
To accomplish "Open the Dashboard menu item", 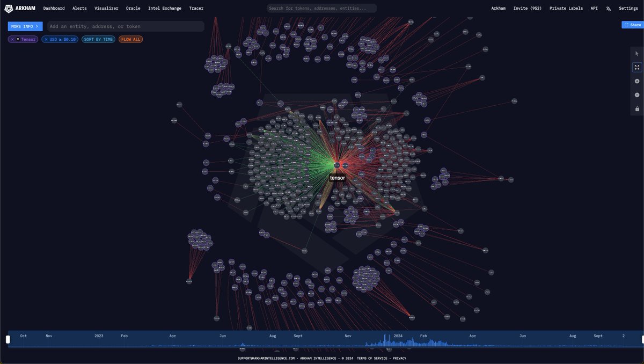I will click(x=54, y=9).
